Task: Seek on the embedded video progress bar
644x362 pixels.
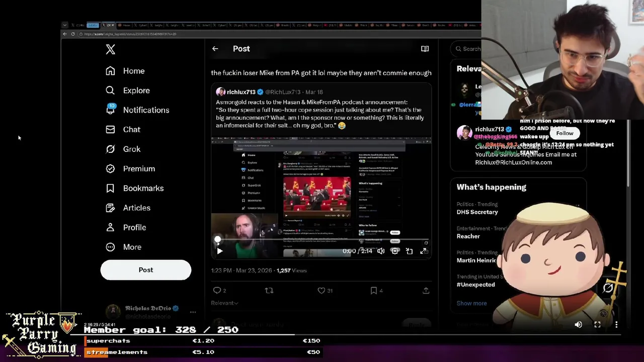Action: tap(322, 240)
